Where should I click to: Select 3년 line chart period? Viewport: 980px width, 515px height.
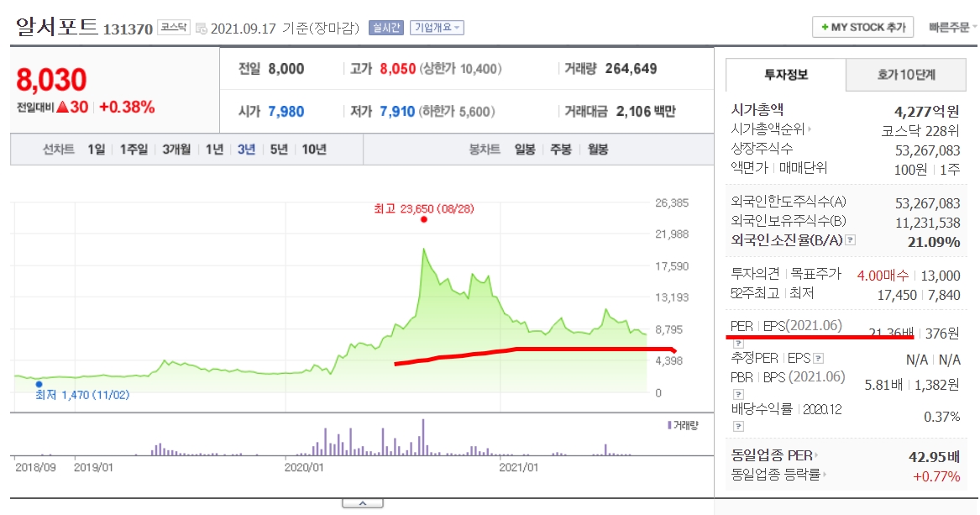[x=246, y=150]
